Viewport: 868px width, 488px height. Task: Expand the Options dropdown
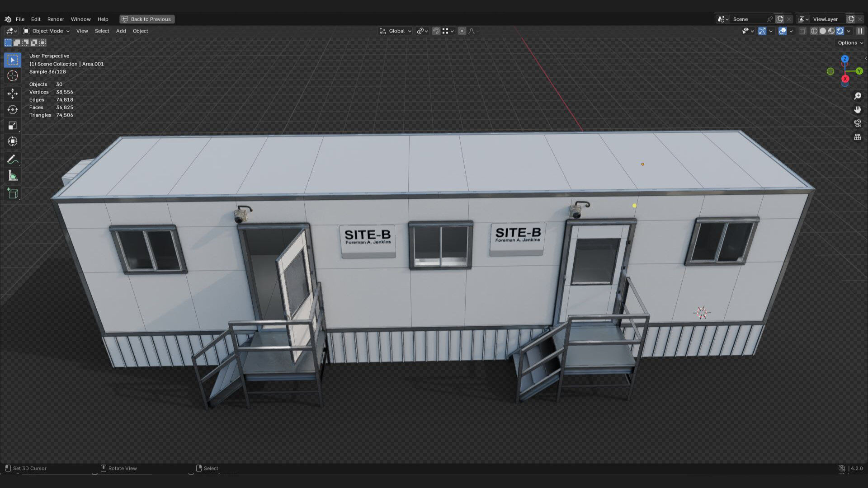[x=850, y=43]
